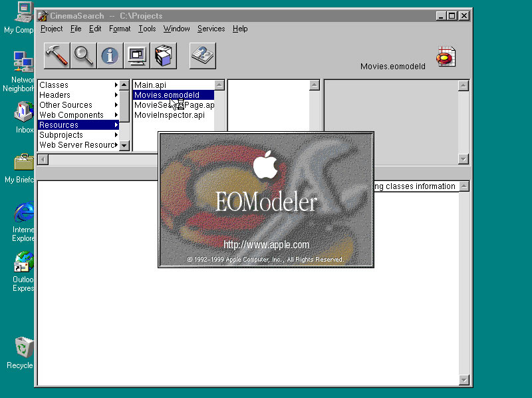This screenshot has width=532, height=398.
Task: Click the down arrow of editor pane scrollbar
Action: click(464, 379)
